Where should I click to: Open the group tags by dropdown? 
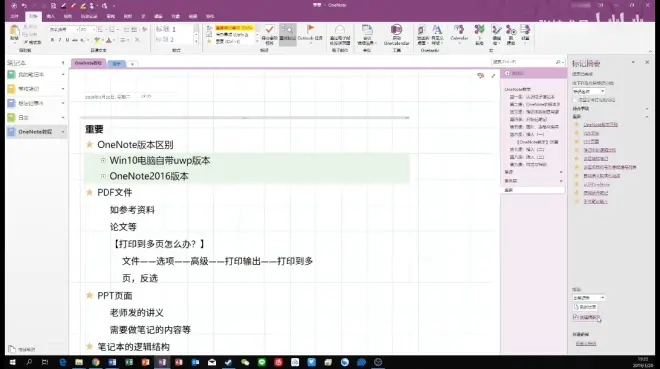pos(588,91)
